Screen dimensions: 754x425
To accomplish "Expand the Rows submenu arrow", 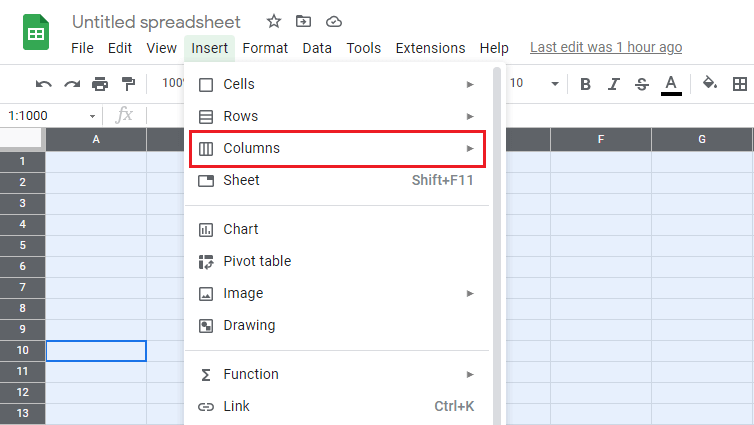I will click(470, 116).
